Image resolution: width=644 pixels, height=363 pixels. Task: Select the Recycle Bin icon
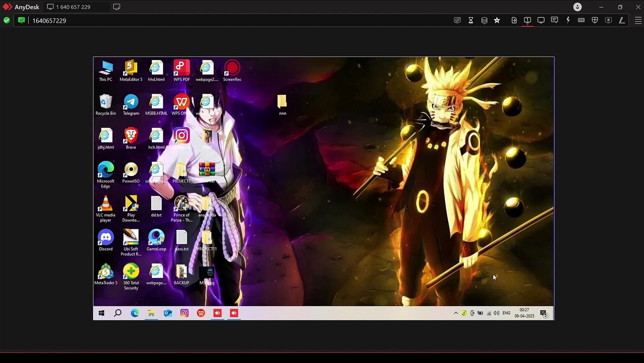coord(106,105)
